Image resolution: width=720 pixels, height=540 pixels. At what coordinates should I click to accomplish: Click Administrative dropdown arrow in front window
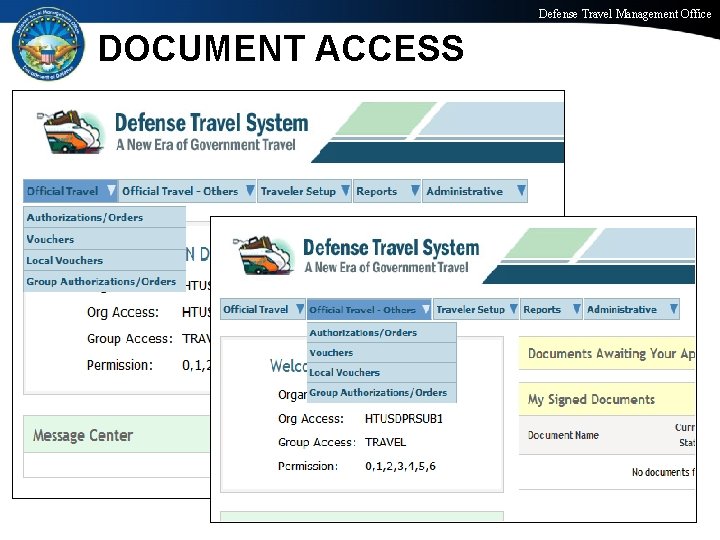click(673, 309)
